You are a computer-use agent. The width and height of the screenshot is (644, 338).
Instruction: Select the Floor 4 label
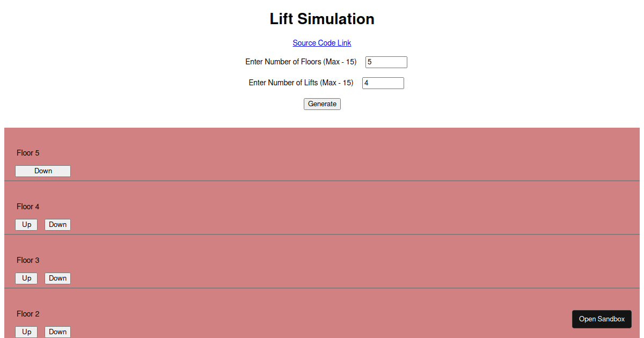28,207
